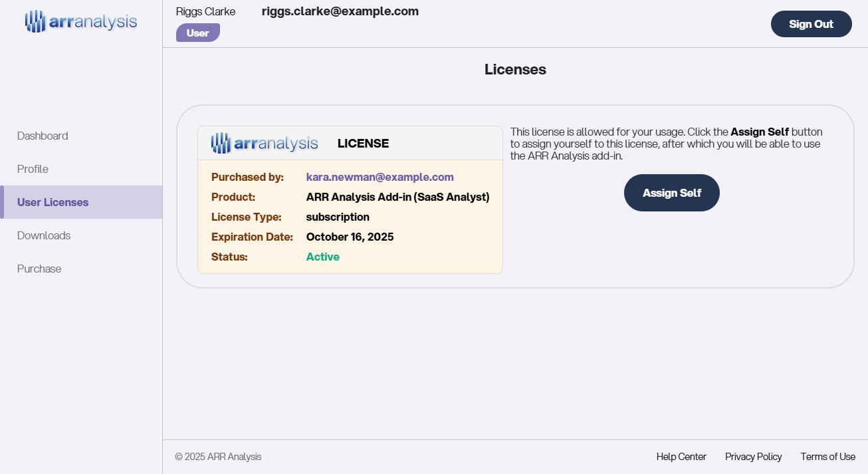
Task: Click the riggs.clarke@example.com email in the header
Action: [340, 11]
